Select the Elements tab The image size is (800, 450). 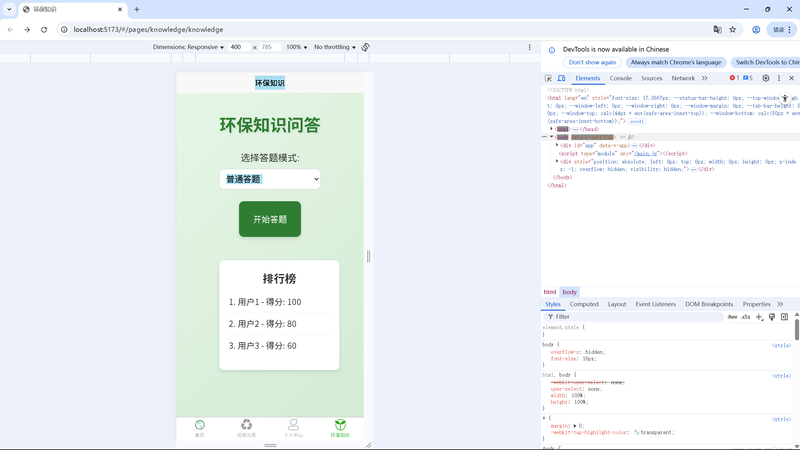click(588, 78)
